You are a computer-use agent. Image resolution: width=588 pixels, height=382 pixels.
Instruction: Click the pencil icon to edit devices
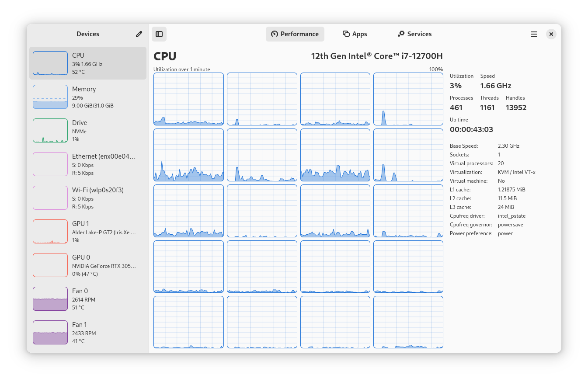pyautogui.click(x=139, y=34)
